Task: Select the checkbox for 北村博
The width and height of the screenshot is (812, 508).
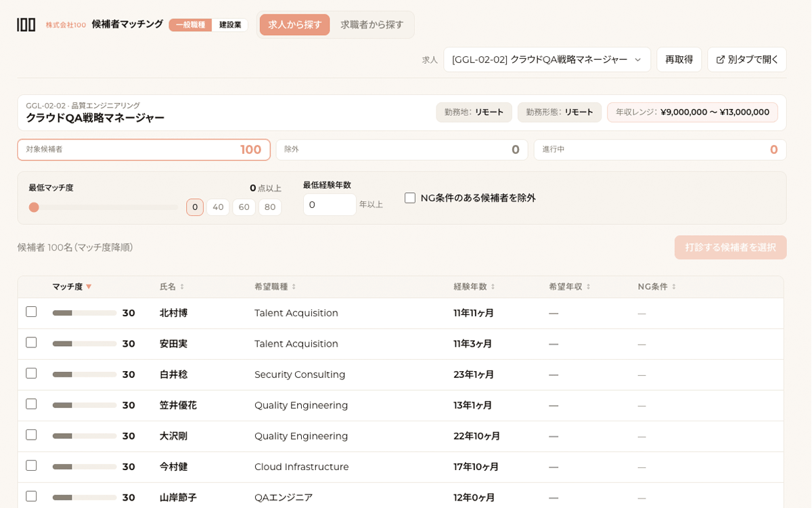Action: pyautogui.click(x=31, y=312)
